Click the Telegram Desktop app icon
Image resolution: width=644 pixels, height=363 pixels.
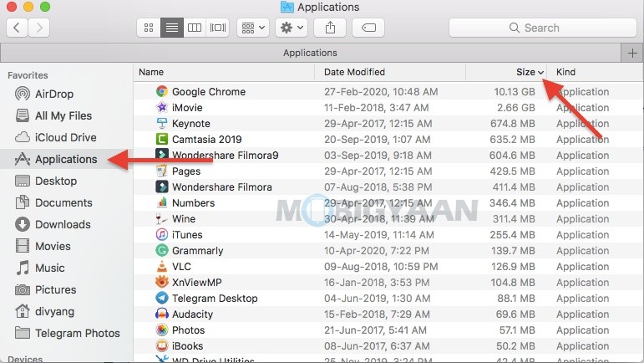click(x=162, y=298)
